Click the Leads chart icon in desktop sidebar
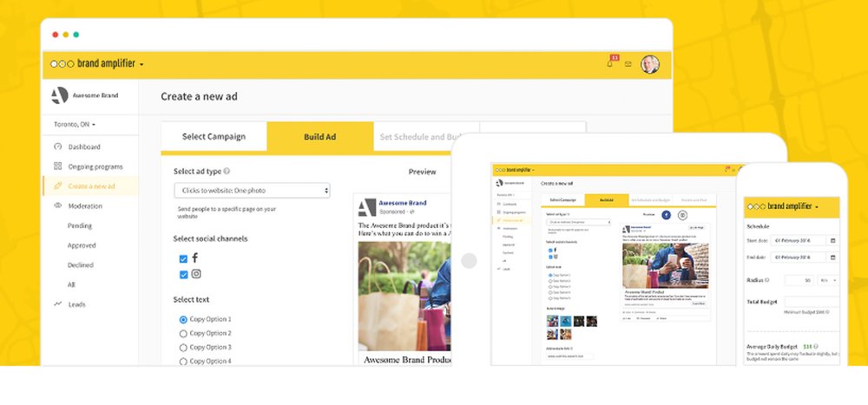 pos(57,304)
